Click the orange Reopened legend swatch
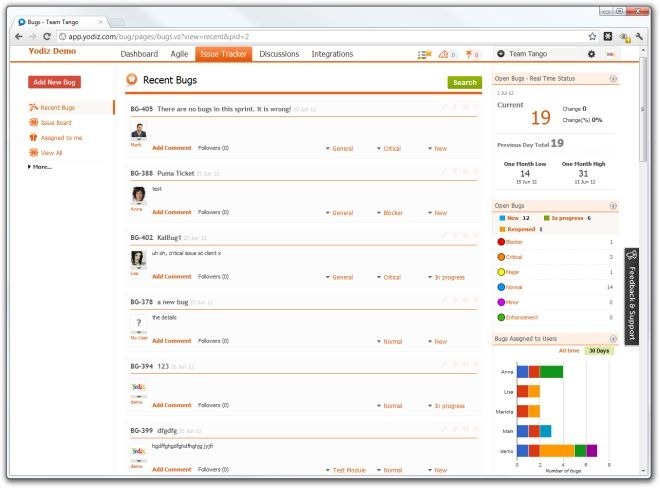This screenshot has width=660, height=488. [502, 229]
